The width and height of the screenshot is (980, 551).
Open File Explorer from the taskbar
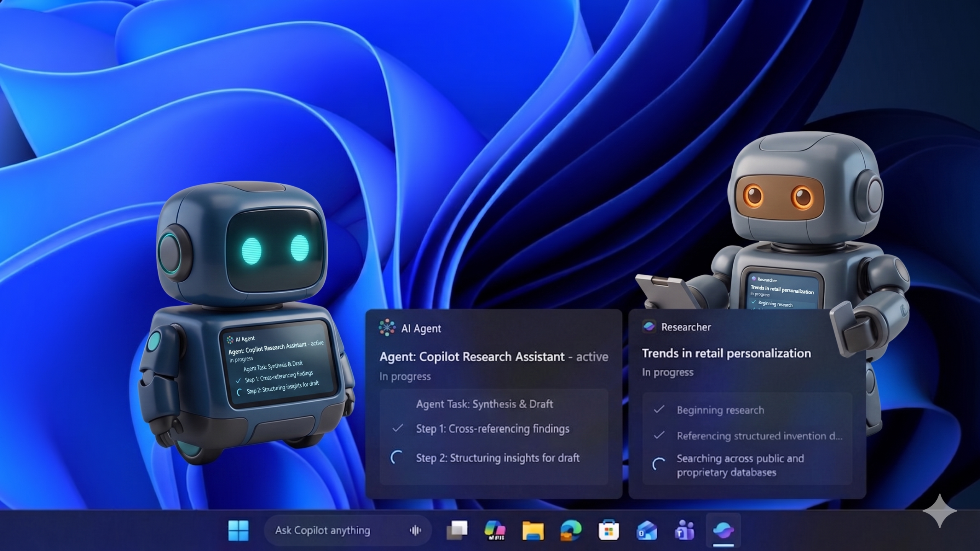point(533,530)
